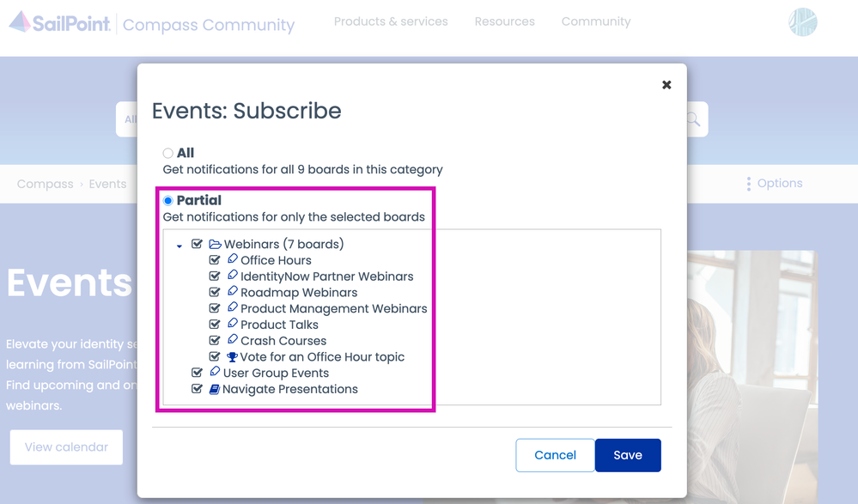Select the Partial radio button

point(168,201)
